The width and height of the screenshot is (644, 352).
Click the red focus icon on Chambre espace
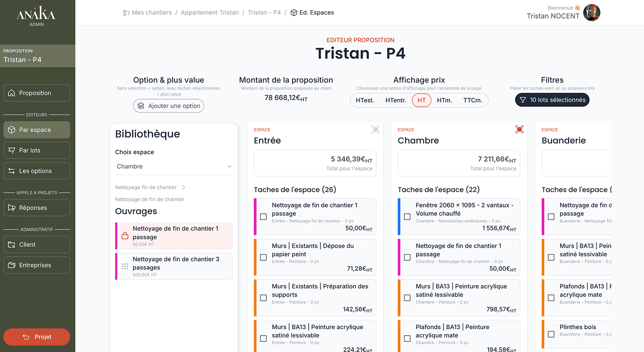(x=519, y=129)
